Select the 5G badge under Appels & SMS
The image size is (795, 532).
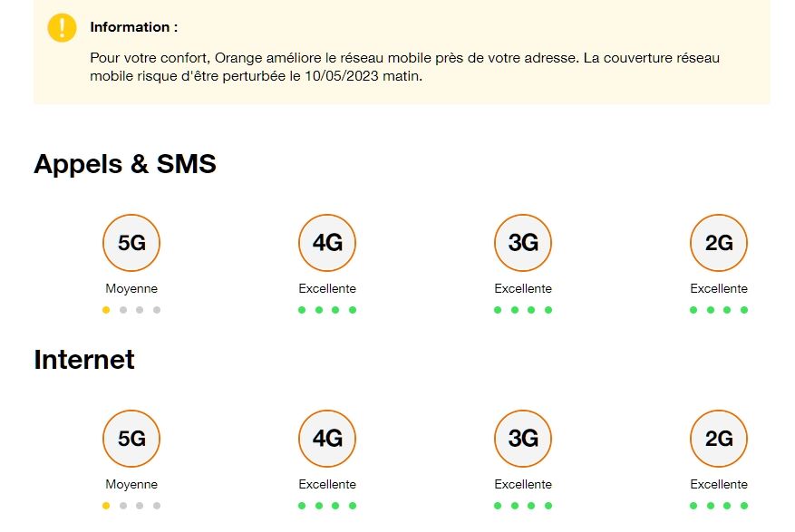[131, 243]
